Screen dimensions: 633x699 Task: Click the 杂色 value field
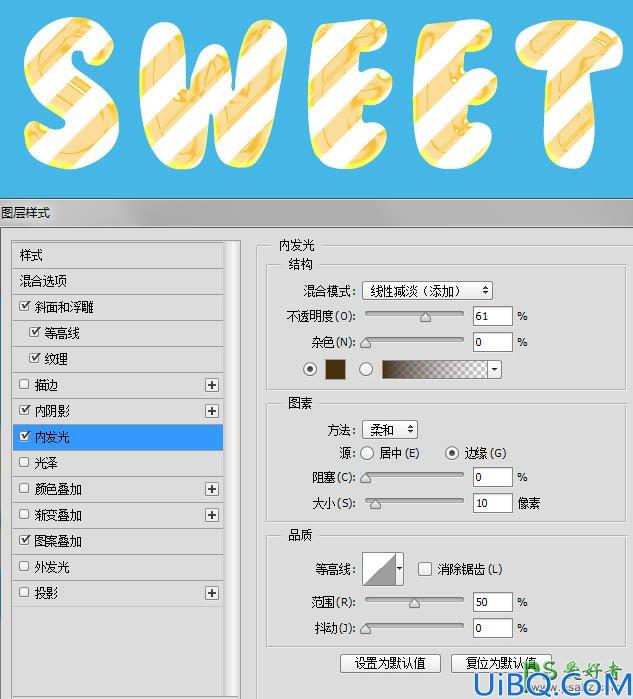coord(493,342)
